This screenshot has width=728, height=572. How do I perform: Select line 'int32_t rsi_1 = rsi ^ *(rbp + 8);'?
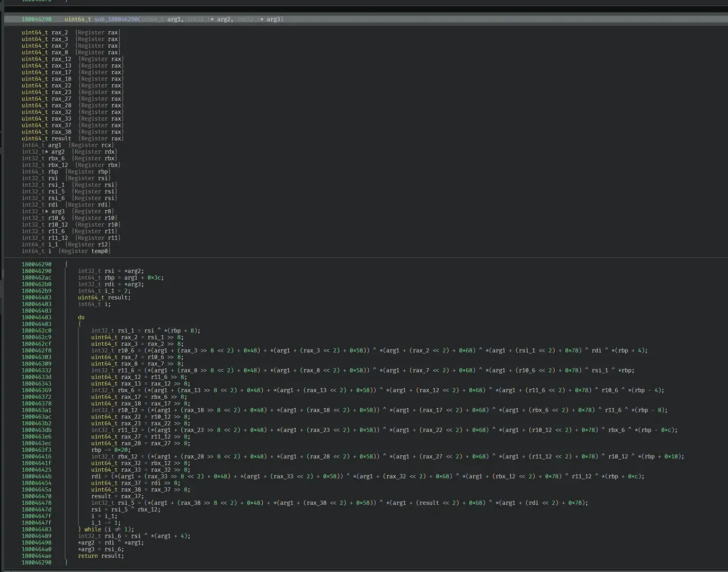tap(146, 330)
